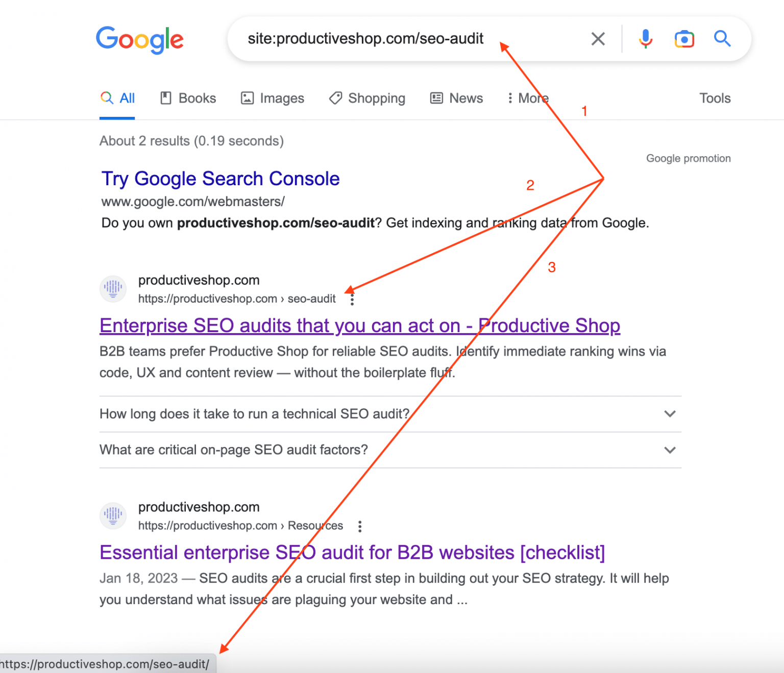Select the Images search icon
784x673 pixels.
tap(247, 97)
